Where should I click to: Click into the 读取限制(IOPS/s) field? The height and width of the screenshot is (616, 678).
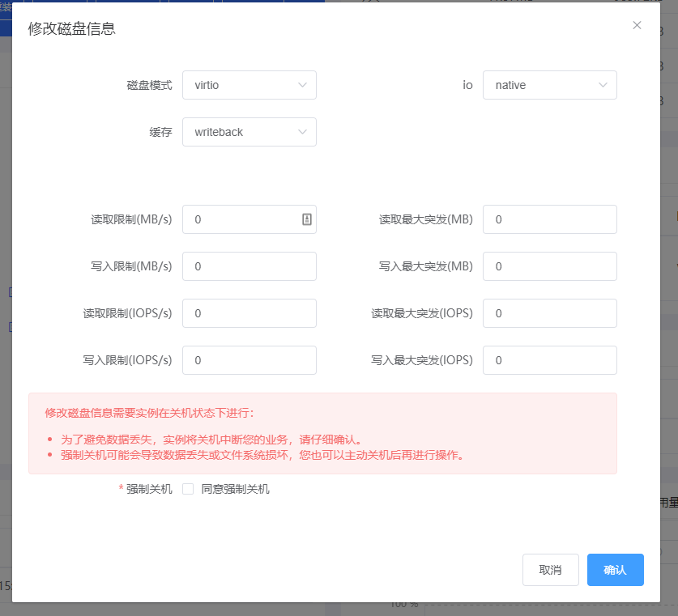tap(249, 313)
